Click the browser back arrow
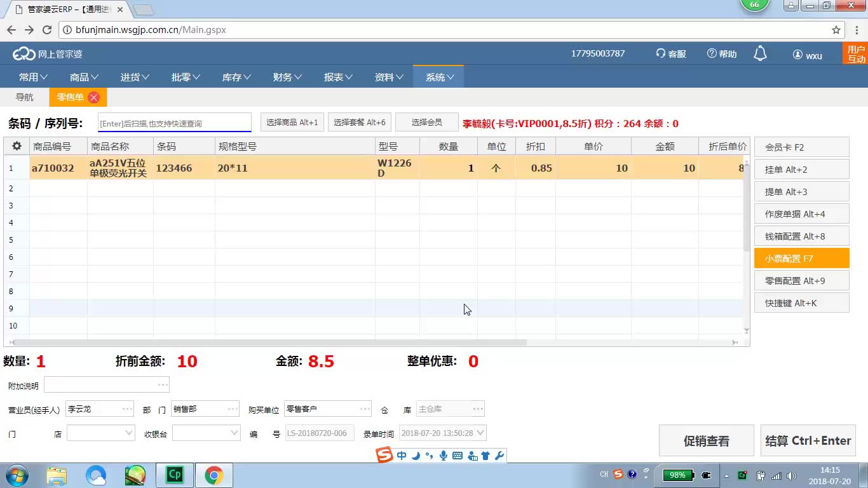This screenshot has height=488, width=868. pos(12,30)
